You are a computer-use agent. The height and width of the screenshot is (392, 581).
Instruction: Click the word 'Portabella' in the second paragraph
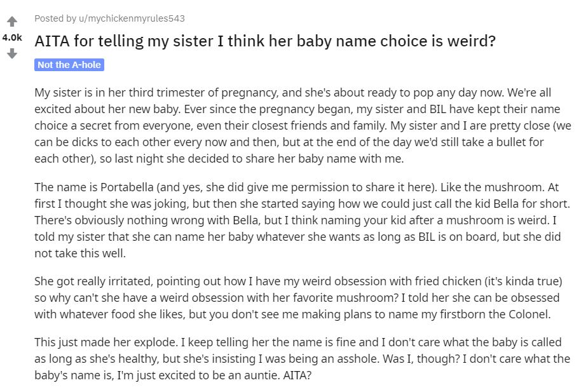coord(126,187)
